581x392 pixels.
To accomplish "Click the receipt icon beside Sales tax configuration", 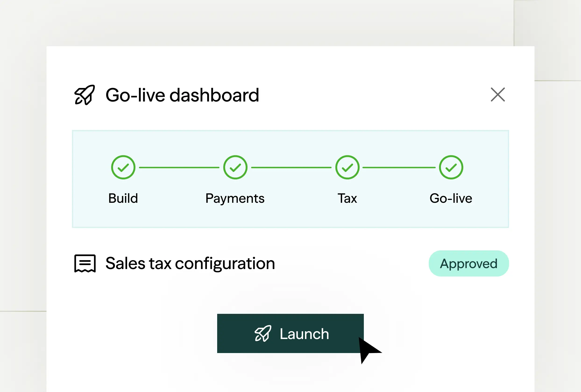I will pyautogui.click(x=85, y=263).
